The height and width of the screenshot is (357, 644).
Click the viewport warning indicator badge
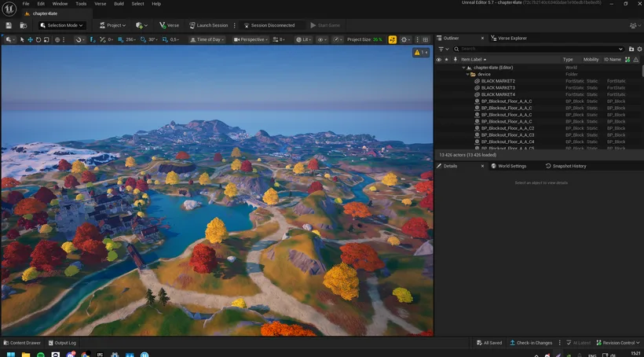421,53
